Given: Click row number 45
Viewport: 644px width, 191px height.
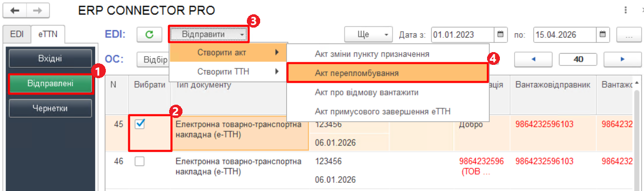Looking at the screenshot, I should [118, 124].
